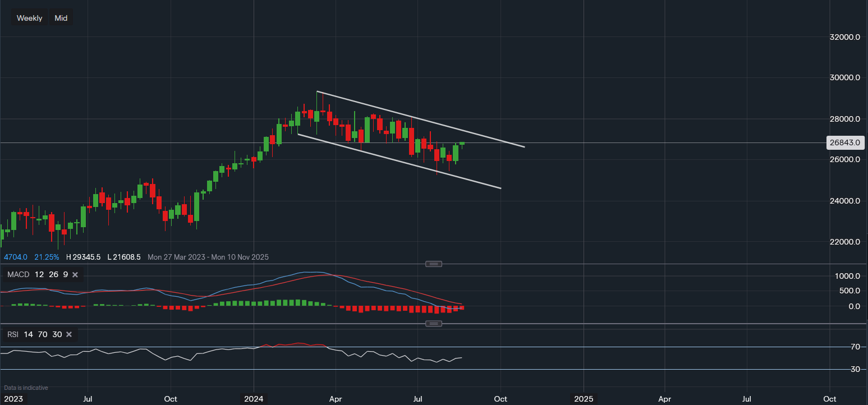Viewport: 868px width, 405px height.
Task: Open the Weekly timeframe selector
Action: [29, 18]
